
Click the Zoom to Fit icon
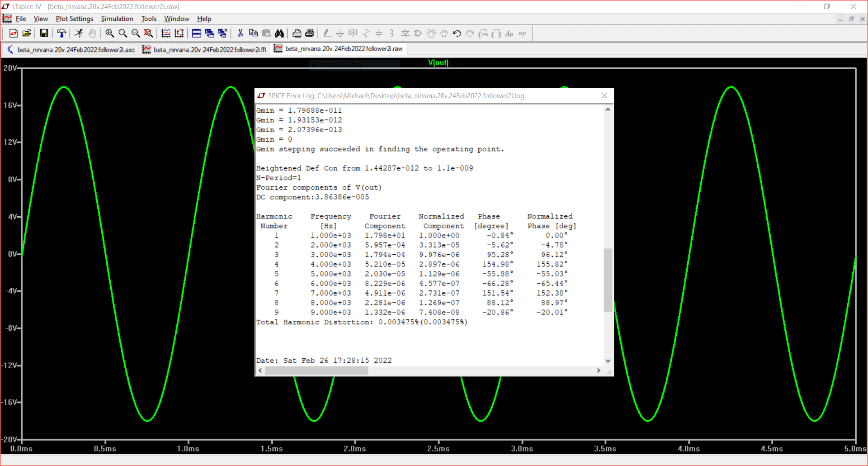149,33
